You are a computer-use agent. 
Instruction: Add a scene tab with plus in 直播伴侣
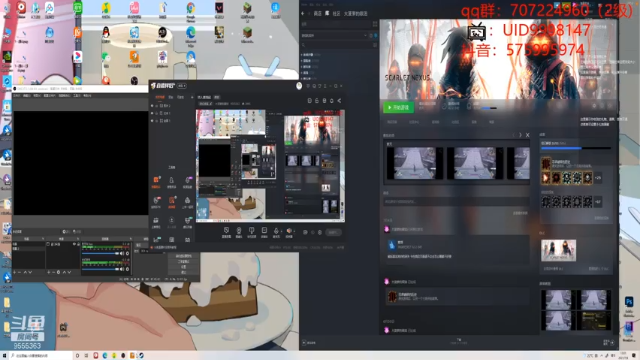192,97
